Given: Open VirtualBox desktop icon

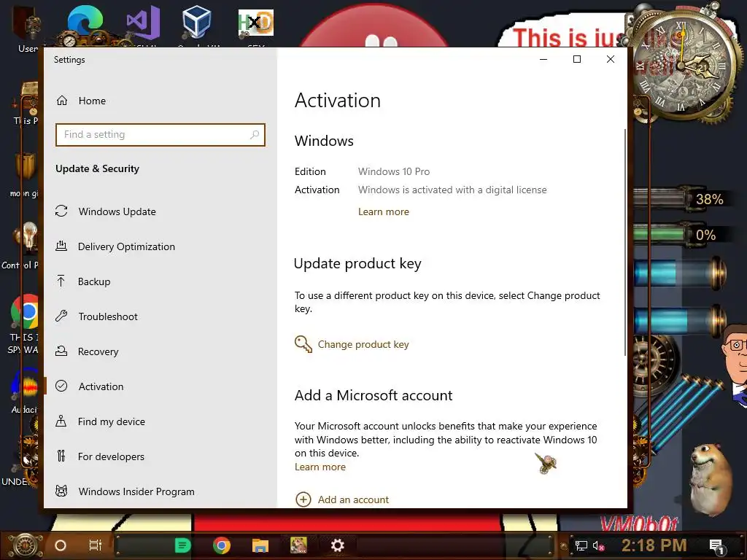Looking at the screenshot, I should (x=197, y=23).
